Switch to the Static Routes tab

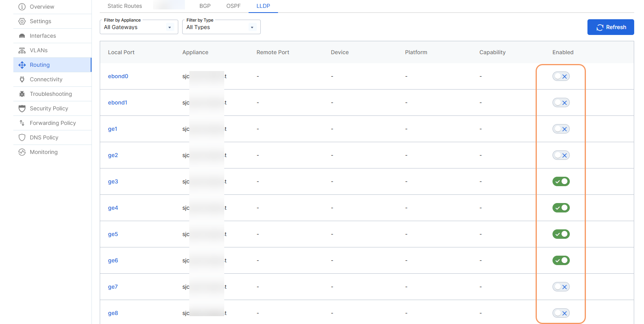(125, 6)
